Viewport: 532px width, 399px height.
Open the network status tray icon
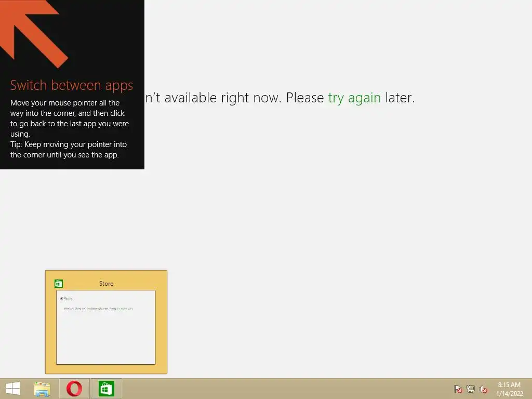pos(471,389)
